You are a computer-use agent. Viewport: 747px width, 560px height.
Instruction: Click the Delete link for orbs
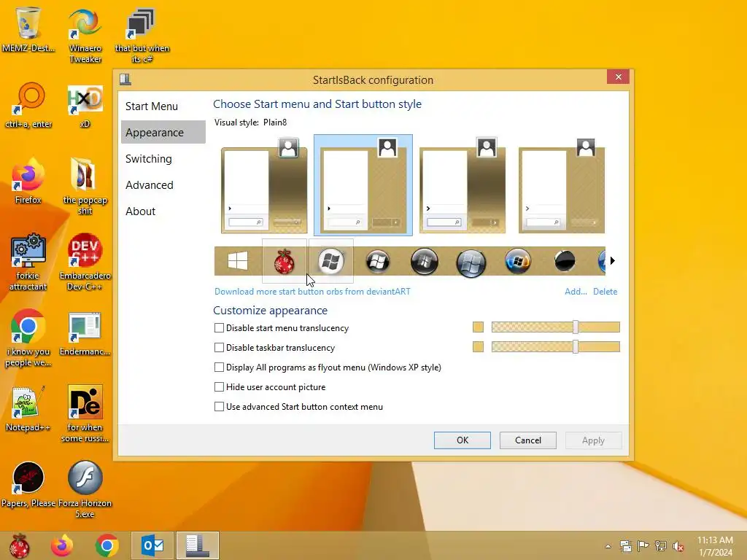click(x=605, y=292)
